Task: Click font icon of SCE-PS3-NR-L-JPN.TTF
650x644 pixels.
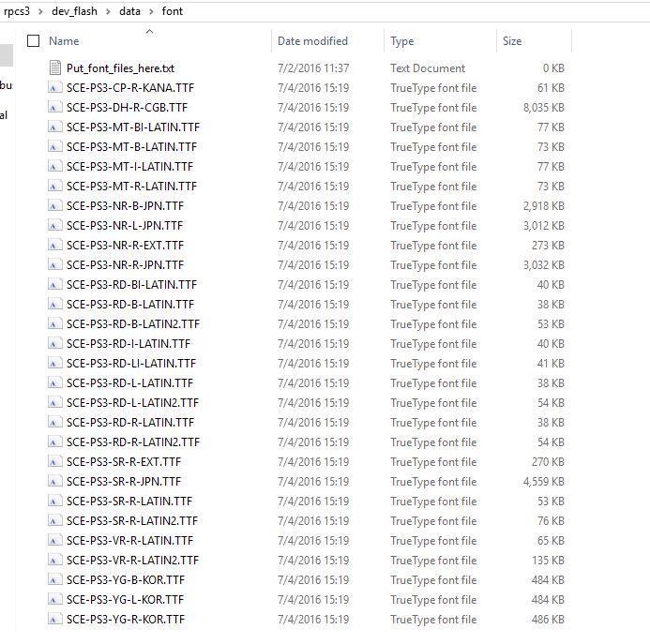Action: click(54, 225)
